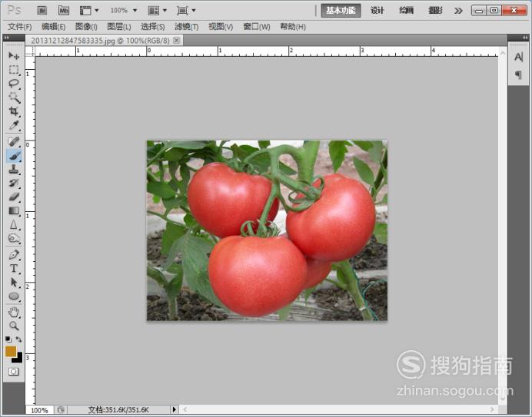Open the 视图(V) menu
This screenshot has width=532, height=417.
(x=221, y=26)
